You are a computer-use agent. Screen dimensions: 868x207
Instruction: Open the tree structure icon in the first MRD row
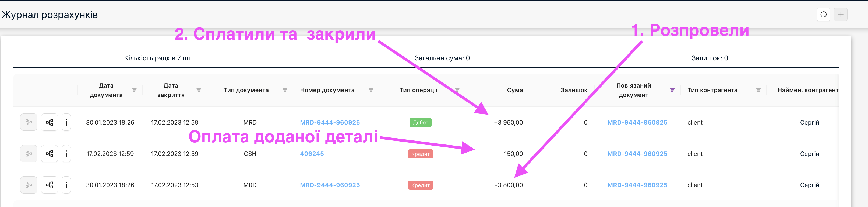coord(50,122)
